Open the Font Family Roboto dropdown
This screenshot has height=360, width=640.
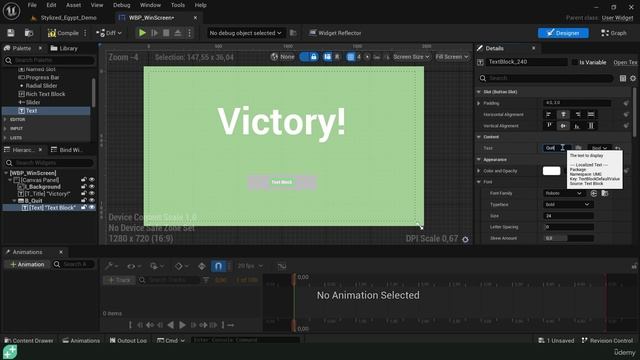click(x=564, y=193)
